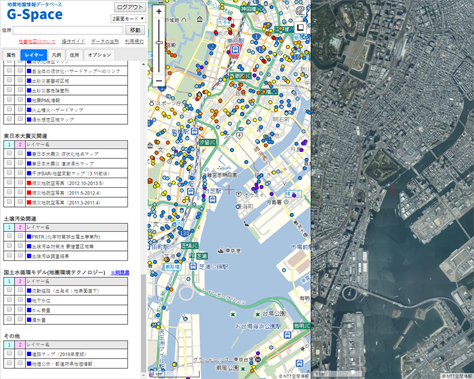
Task: Open the 操作ガイド link
Action: (x=73, y=42)
